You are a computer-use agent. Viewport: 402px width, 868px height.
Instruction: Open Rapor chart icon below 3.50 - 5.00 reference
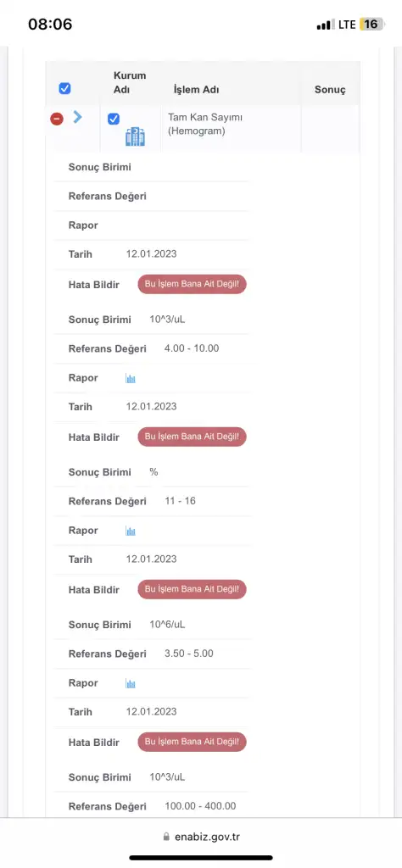(131, 684)
